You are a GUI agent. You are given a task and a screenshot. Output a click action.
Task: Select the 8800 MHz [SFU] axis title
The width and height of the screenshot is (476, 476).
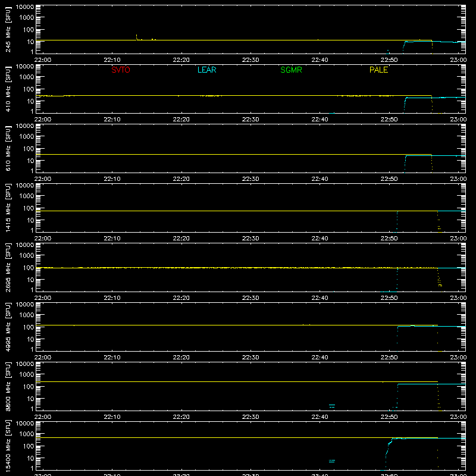(8, 386)
